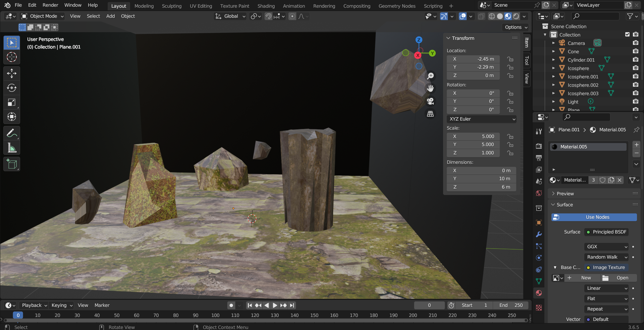Viewport: 644px width, 330px height.
Task: Select the Rotate tool
Action: [x=12, y=88]
